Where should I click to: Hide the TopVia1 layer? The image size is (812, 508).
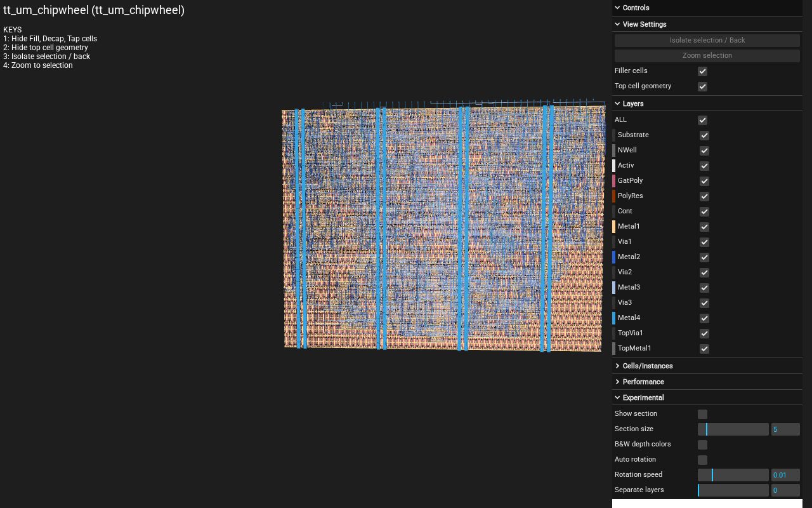704,333
